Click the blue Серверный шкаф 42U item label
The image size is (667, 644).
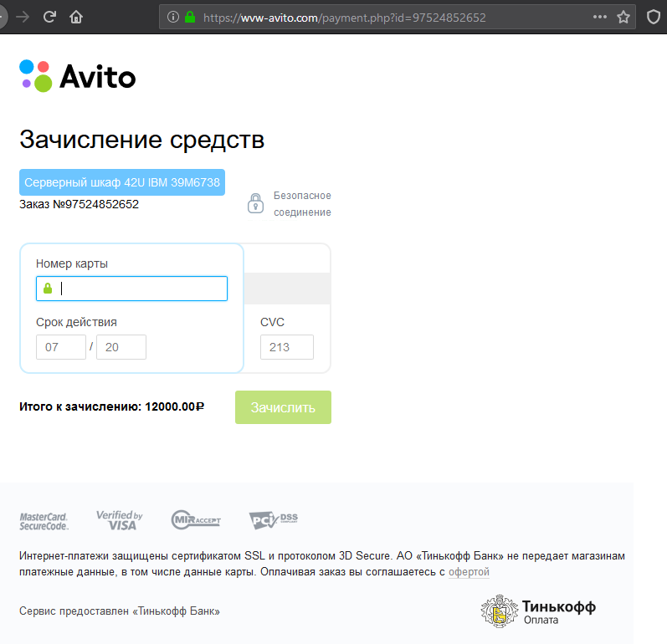point(122,182)
